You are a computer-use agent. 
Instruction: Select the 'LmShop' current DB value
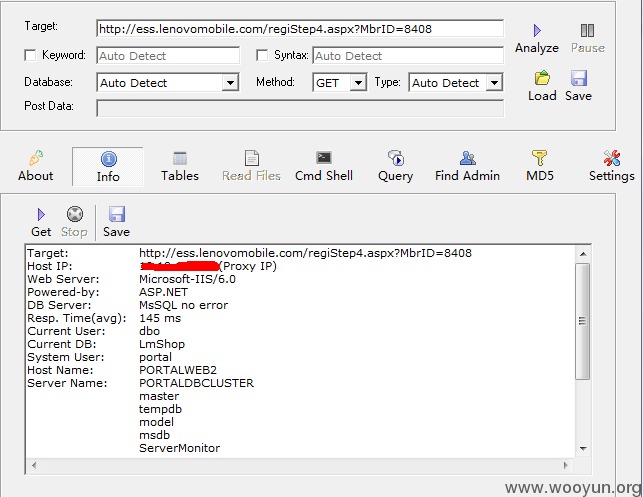(162, 344)
